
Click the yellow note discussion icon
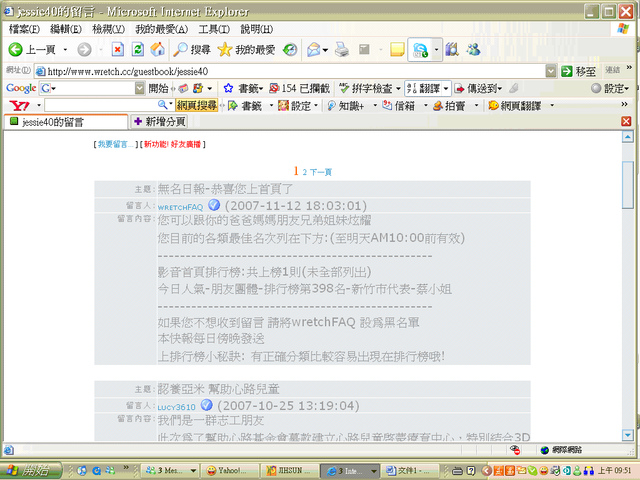point(397,50)
